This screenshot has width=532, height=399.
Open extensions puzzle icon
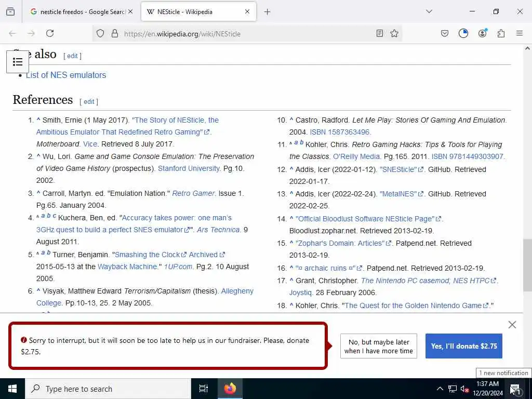tap(501, 33)
